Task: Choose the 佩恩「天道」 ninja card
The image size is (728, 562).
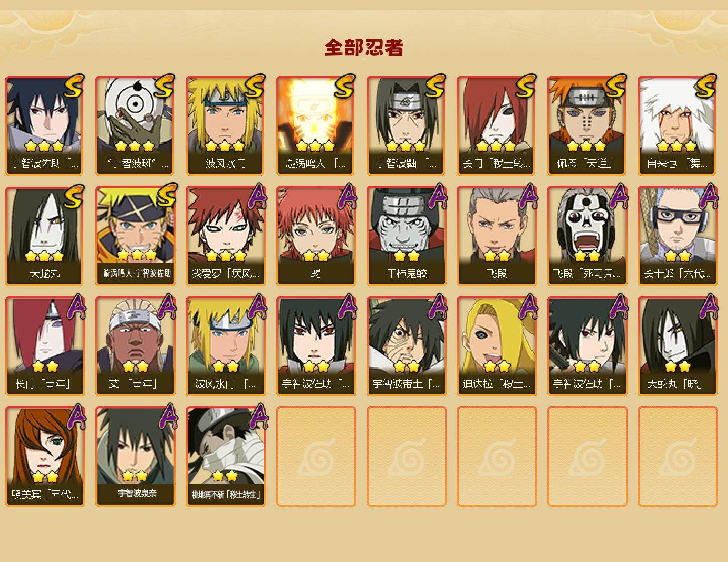Action: 587,125
